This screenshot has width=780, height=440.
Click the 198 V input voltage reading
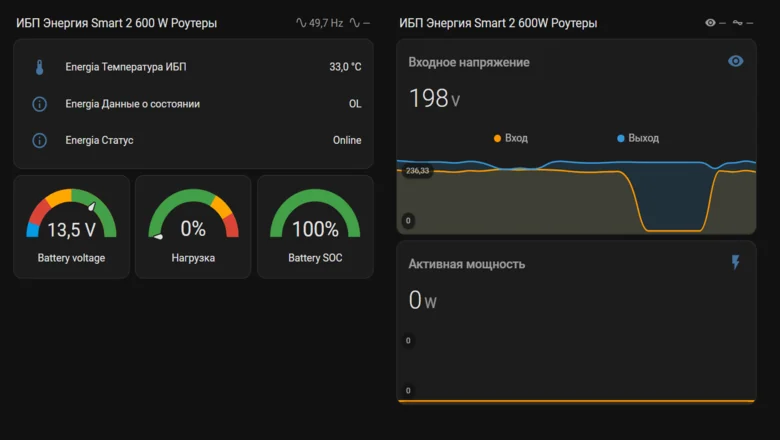point(434,98)
